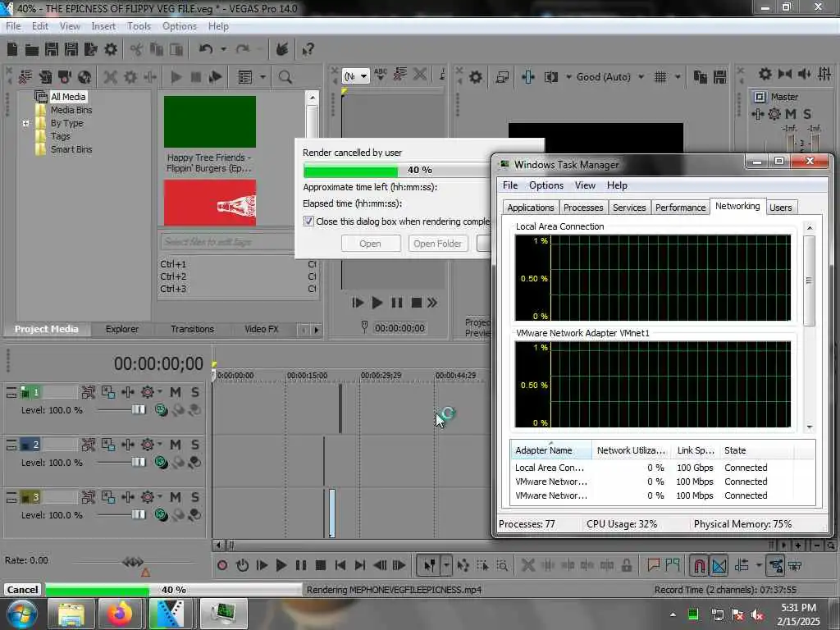Select the Happy Tree Friends media thumbnail
Image resolution: width=840 pixels, height=630 pixels.
click(209, 122)
